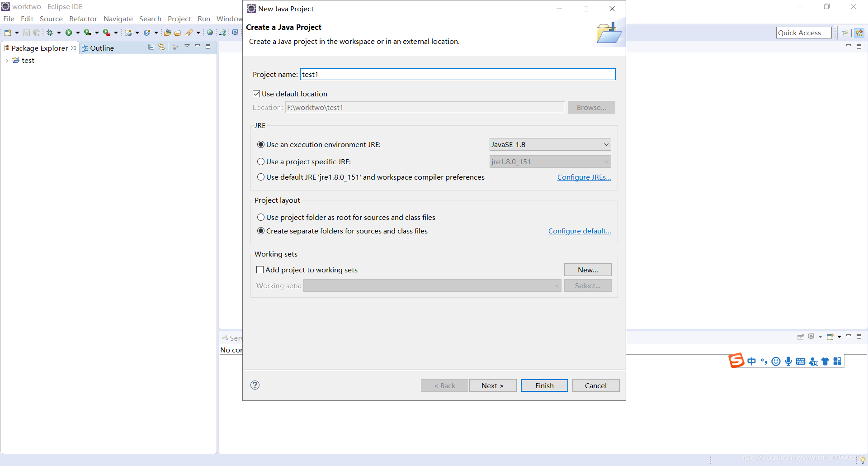This screenshot has width=868, height=466.
Task: Click the Open Web Browser globe icon
Action: 210,33
